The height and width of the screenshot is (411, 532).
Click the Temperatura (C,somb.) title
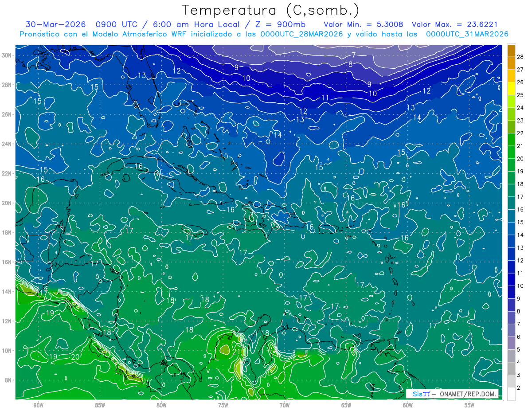tap(271, 10)
